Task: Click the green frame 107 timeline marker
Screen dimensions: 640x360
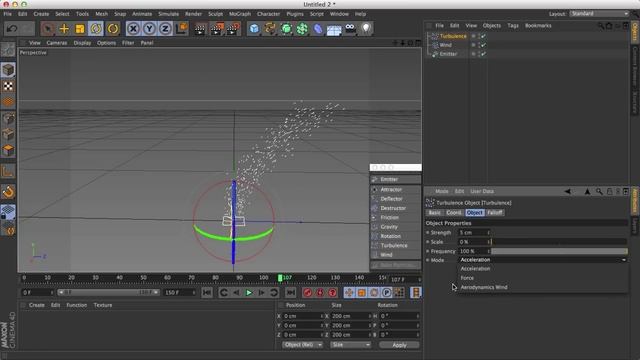Action: coord(280,278)
